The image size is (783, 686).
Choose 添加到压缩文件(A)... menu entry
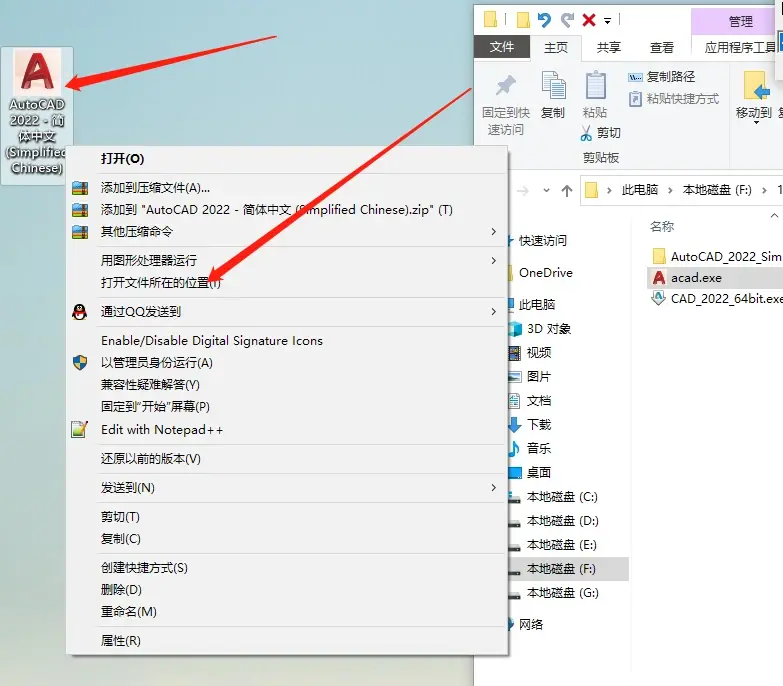click(287, 188)
